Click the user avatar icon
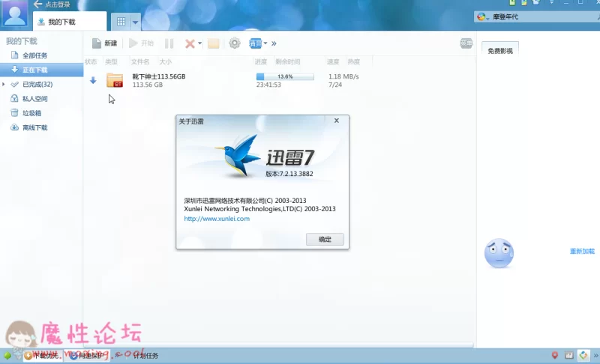The width and height of the screenshot is (600, 364). 14,13
